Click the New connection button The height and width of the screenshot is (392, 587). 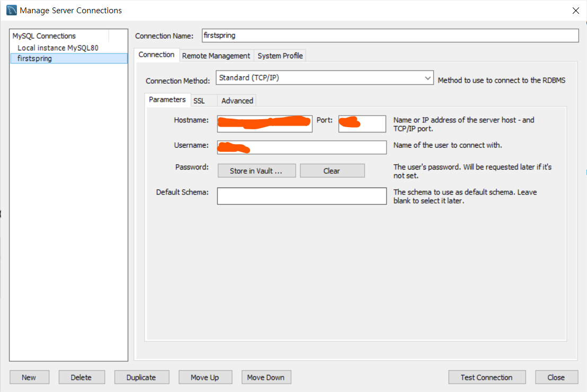coord(29,377)
